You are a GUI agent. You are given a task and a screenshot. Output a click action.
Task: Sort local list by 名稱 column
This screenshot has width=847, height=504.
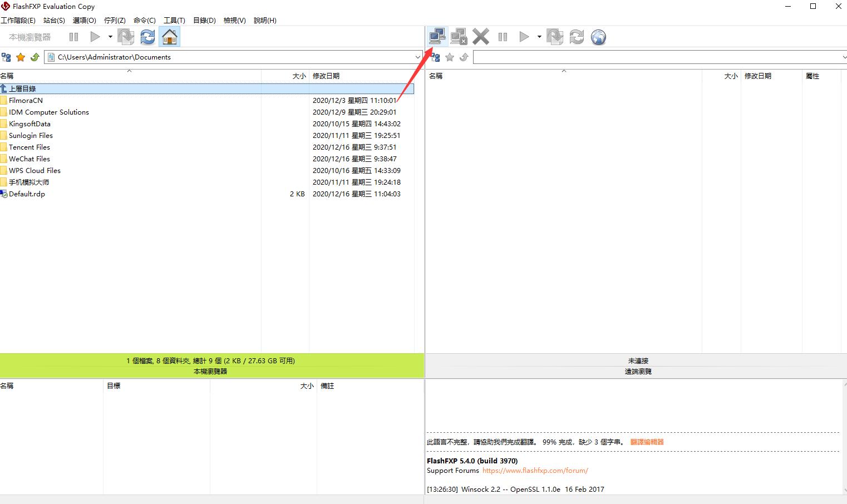(130, 76)
